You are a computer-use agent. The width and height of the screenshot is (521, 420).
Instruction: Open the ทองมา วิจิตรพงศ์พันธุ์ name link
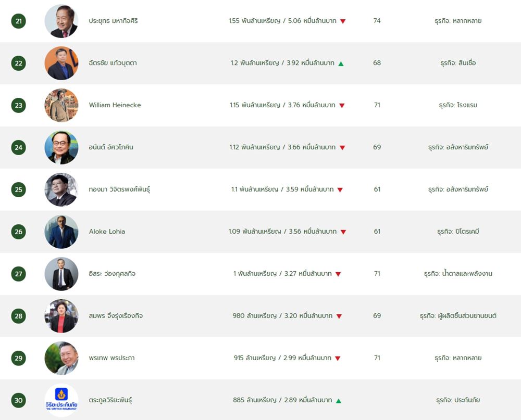point(119,189)
